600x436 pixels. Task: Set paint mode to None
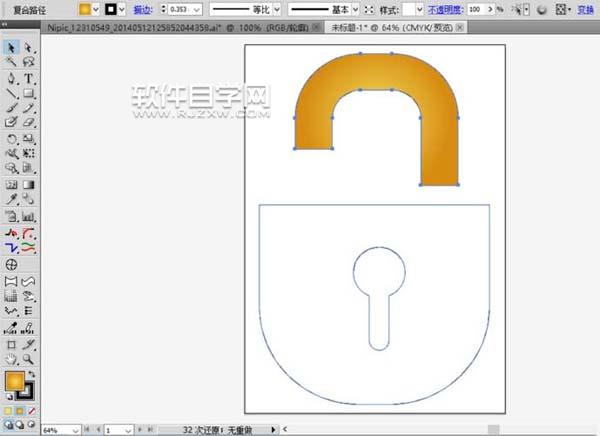pos(32,411)
